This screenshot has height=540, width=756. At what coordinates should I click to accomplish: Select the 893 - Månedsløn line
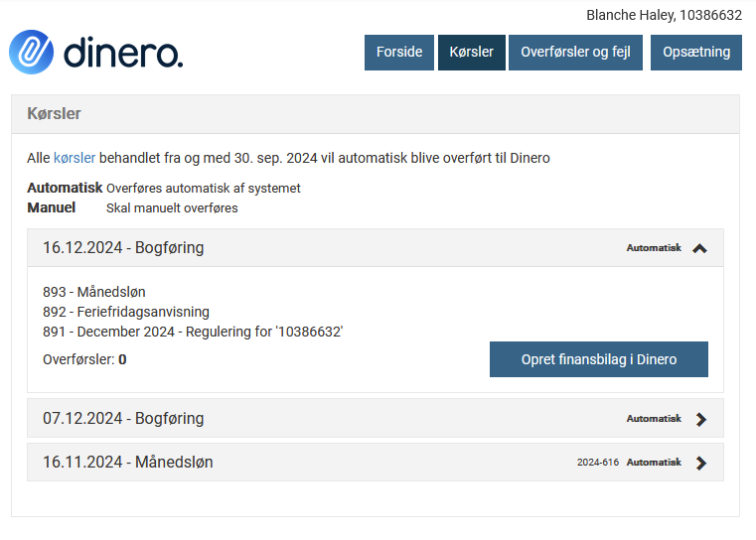tap(94, 292)
